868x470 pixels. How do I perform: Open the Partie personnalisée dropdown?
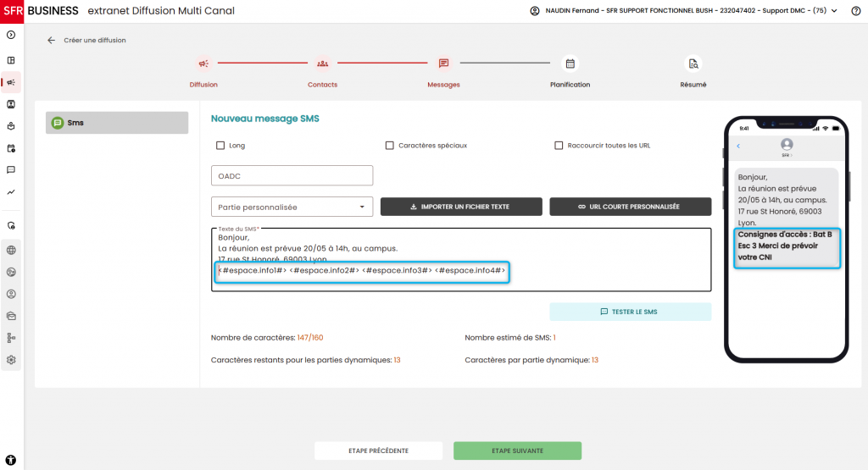[x=292, y=207]
